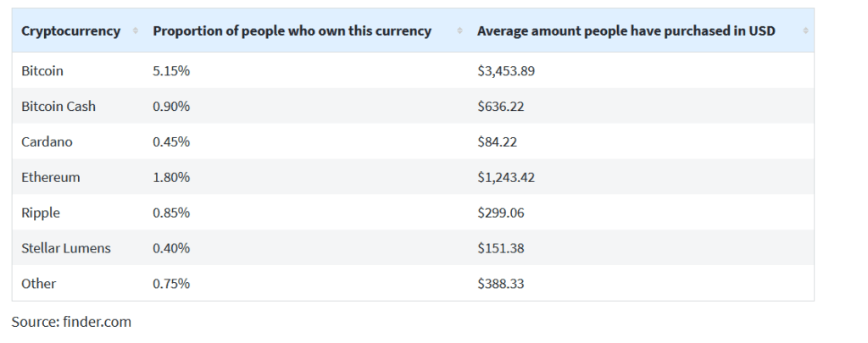Viewport: 868px width, 343px height.
Task: Click Ethereum's 1.80% proportion value
Action: [171, 178]
